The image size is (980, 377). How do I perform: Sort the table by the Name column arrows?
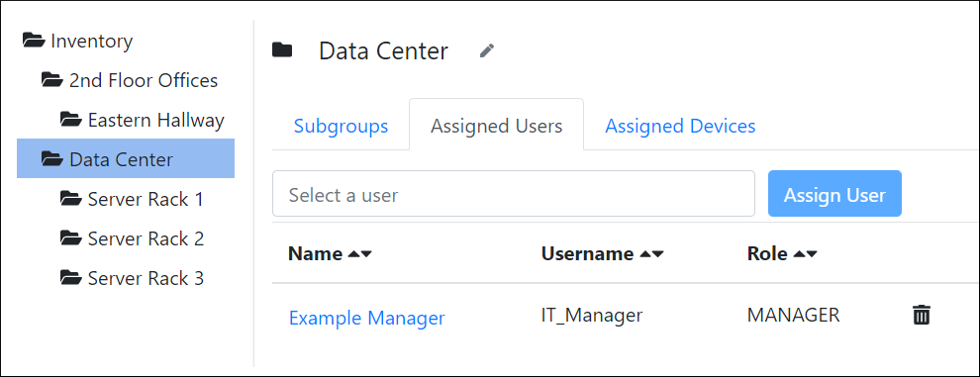pos(360,254)
